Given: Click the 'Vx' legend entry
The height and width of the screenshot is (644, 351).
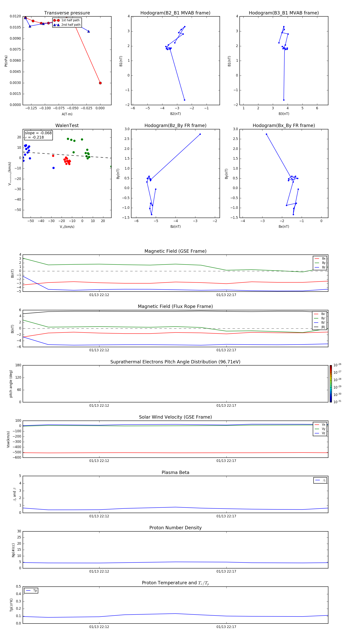Looking at the screenshot, I should click(x=320, y=424).
